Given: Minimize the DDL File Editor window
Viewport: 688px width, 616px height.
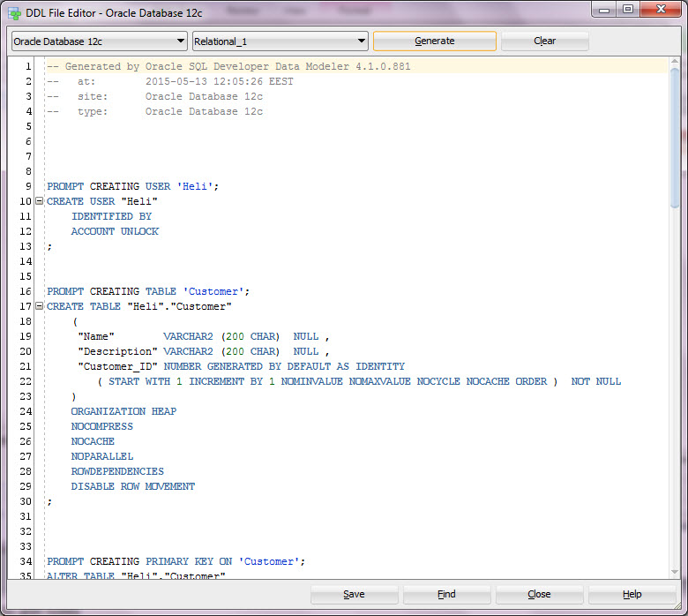Looking at the screenshot, I should click(605, 10).
